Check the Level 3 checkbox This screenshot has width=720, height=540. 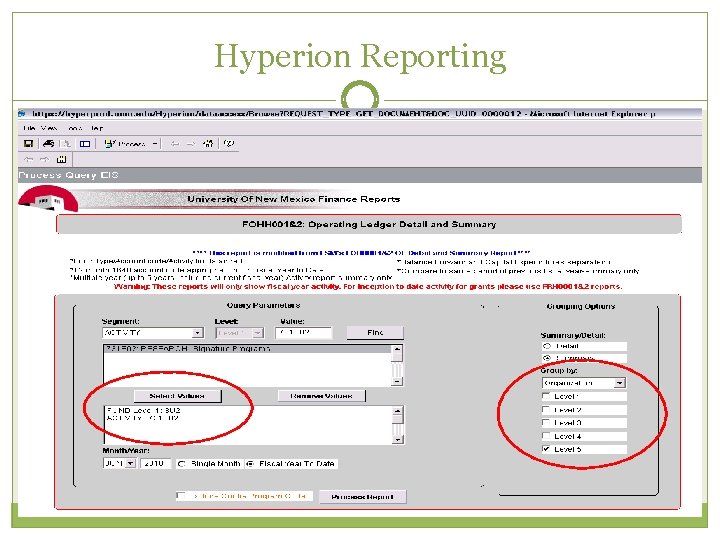coord(546,422)
